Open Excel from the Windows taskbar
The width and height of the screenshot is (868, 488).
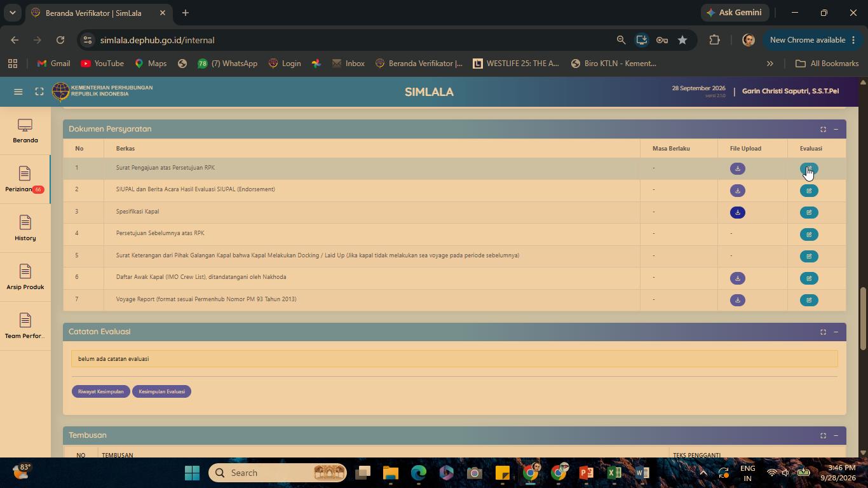pos(614,473)
